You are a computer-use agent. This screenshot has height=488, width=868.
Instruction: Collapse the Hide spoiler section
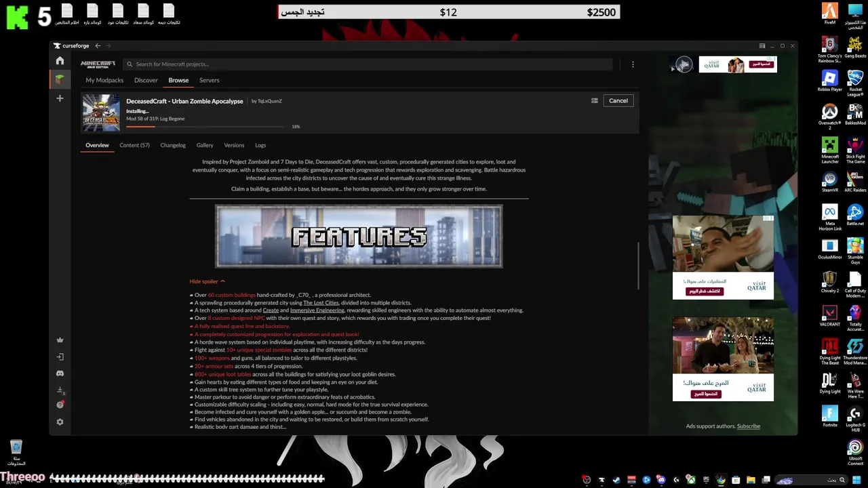coord(207,281)
